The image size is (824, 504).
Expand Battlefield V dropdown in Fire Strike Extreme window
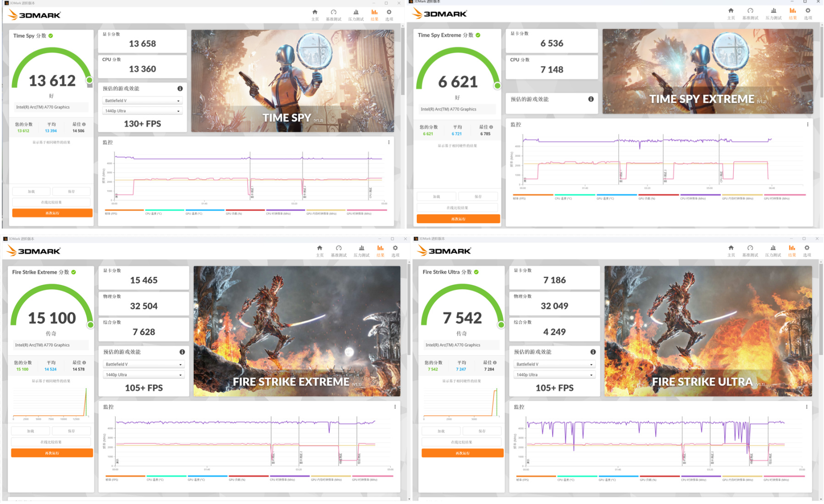pos(144,364)
